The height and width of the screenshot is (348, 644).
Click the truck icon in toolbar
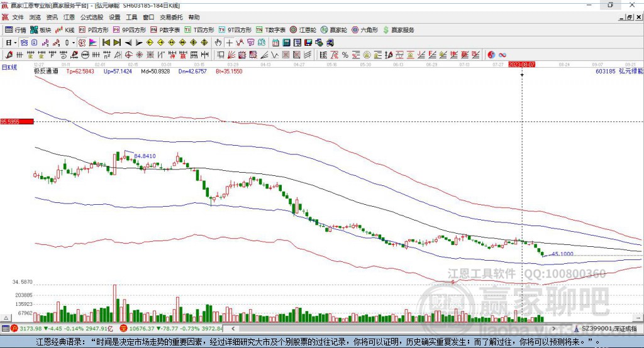pyautogui.click(x=330, y=43)
